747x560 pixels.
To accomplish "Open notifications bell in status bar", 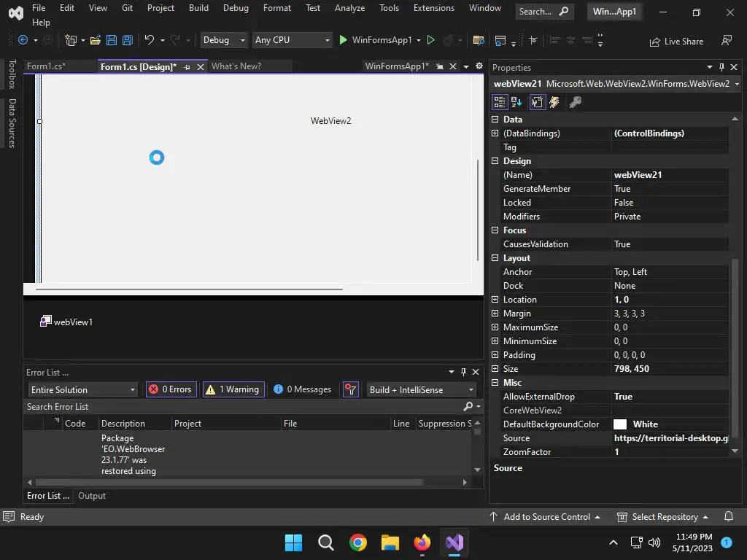I will coord(729,517).
